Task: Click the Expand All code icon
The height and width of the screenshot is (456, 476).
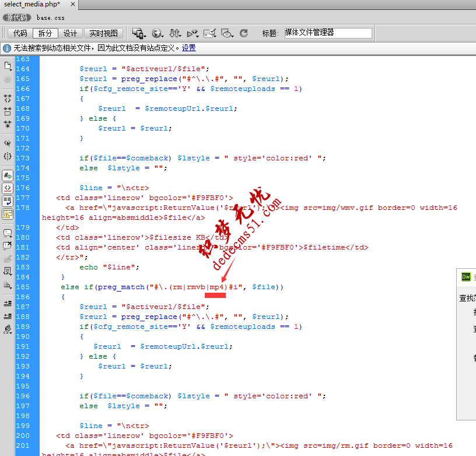Action: point(8,124)
